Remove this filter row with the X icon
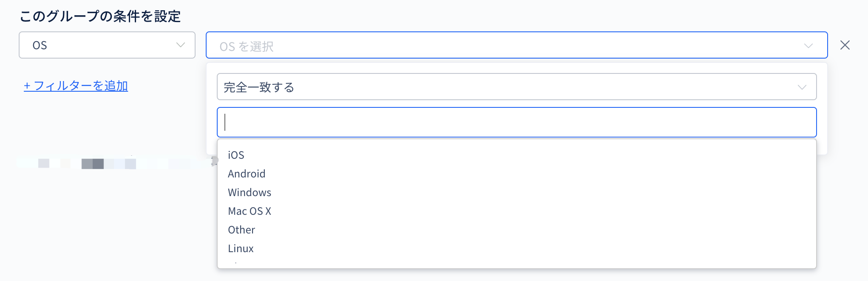 [x=845, y=45]
